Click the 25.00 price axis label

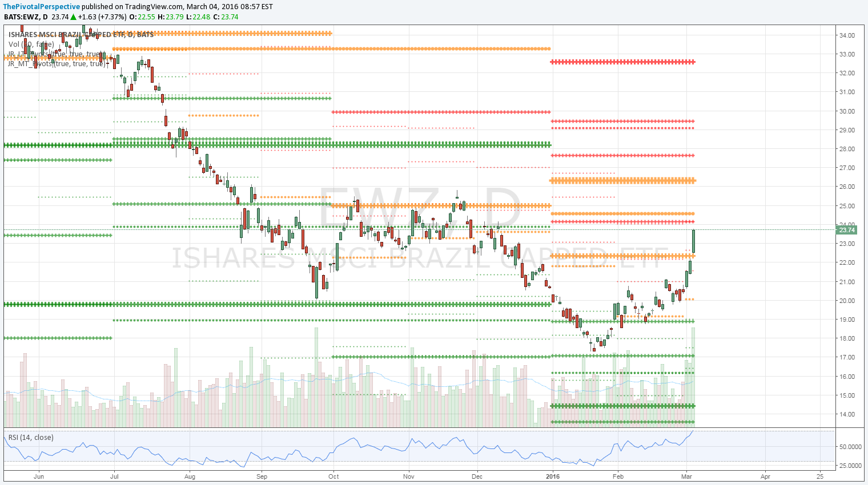[x=847, y=206]
